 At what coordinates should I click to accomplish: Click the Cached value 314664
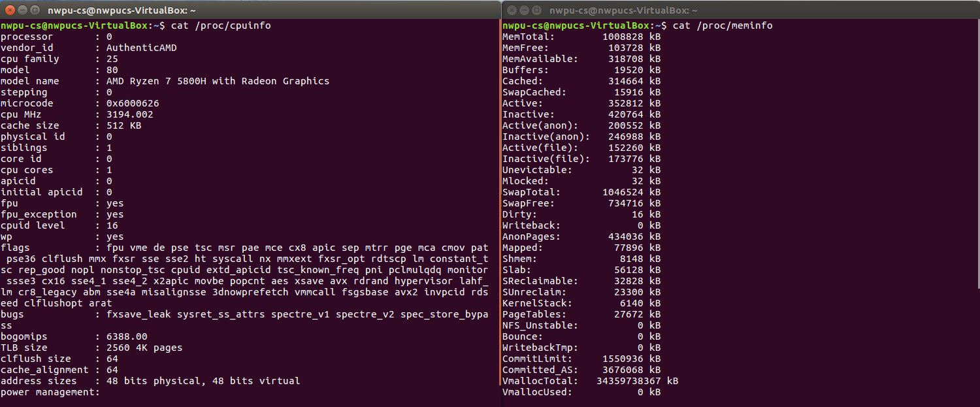pos(626,81)
